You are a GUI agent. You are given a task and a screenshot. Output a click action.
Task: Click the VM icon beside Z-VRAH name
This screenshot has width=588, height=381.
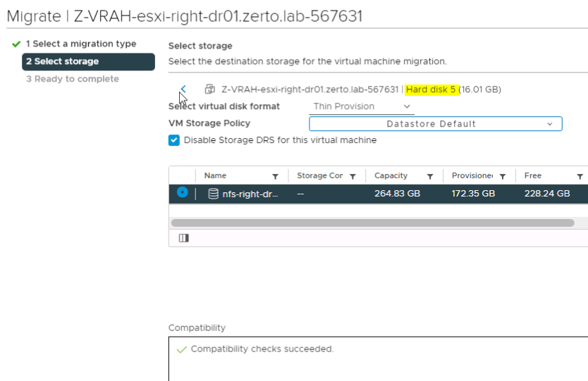pos(209,89)
